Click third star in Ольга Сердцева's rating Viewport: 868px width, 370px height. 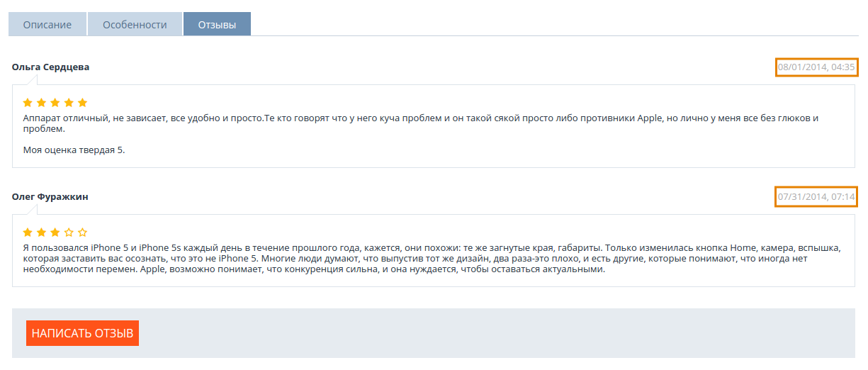[x=55, y=103]
